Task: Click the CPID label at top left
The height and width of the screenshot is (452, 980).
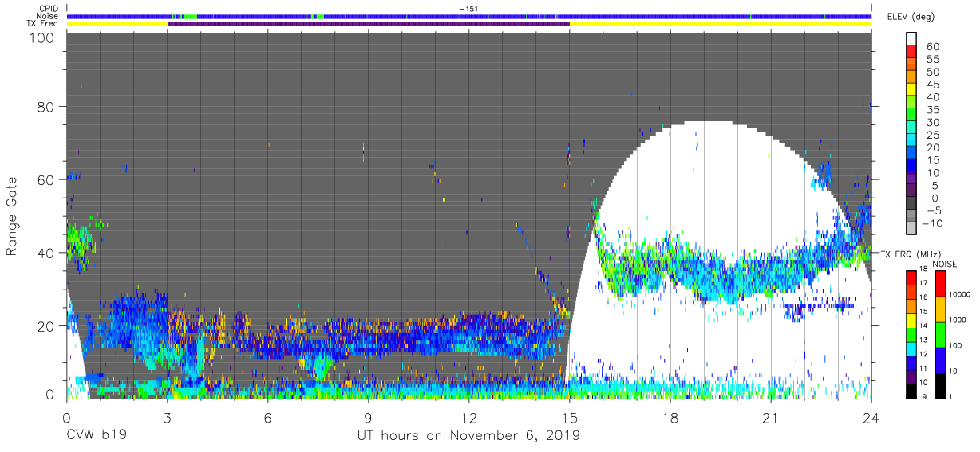Action: point(49,9)
